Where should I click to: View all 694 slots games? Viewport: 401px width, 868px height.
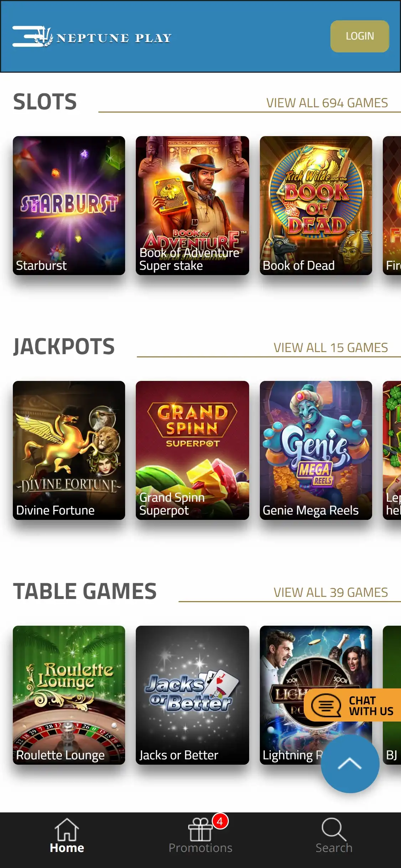pyautogui.click(x=327, y=103)
